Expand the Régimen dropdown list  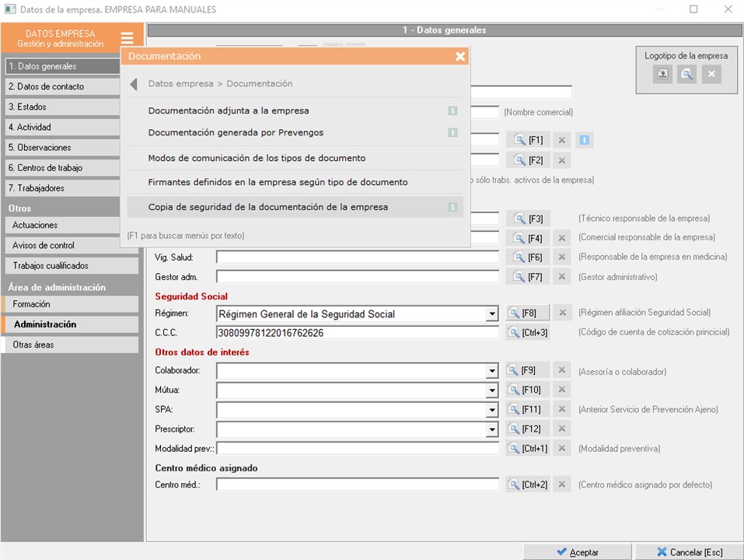pos(491,314)
